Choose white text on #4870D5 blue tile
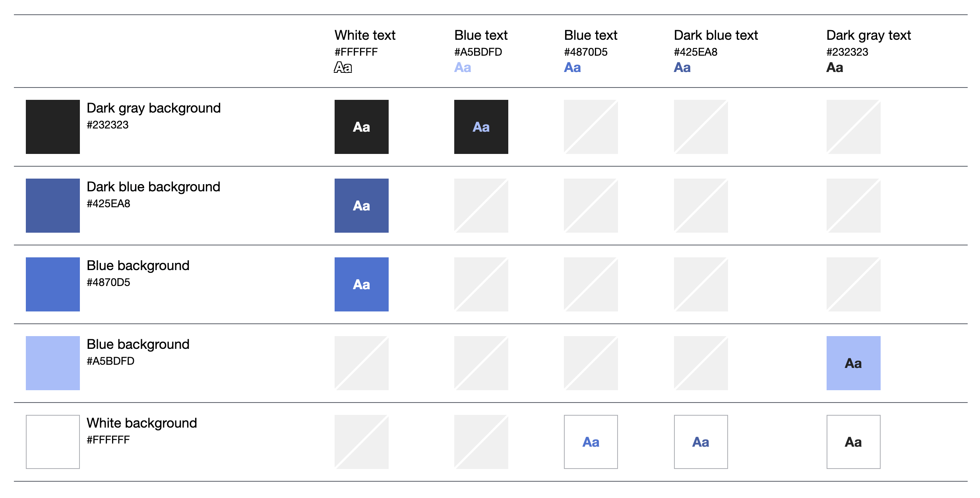 point(362,284)
